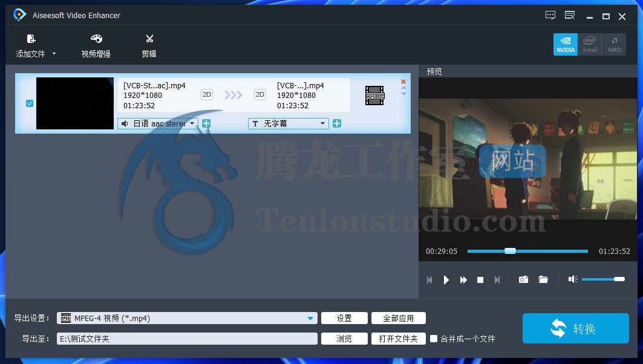The width and height of the screenshot is (643, 364).
Task: Expand the 添加文件 dropdown arrow
Action: pos(54,54)
